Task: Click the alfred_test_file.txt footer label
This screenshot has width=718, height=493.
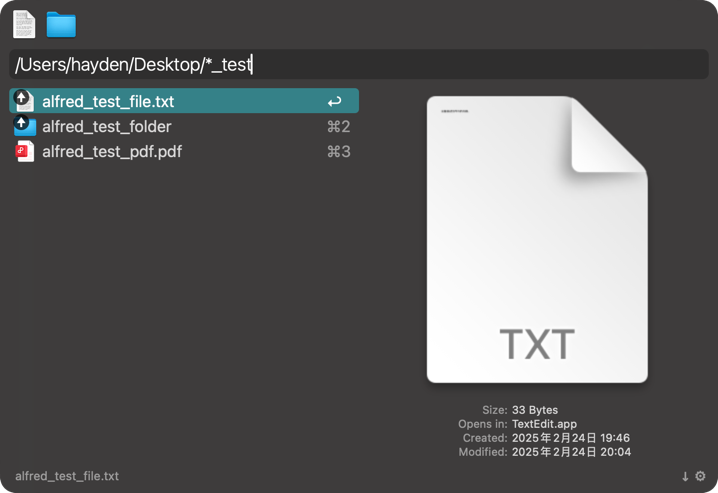Action: pyautogui.click(x=67, y=476)
